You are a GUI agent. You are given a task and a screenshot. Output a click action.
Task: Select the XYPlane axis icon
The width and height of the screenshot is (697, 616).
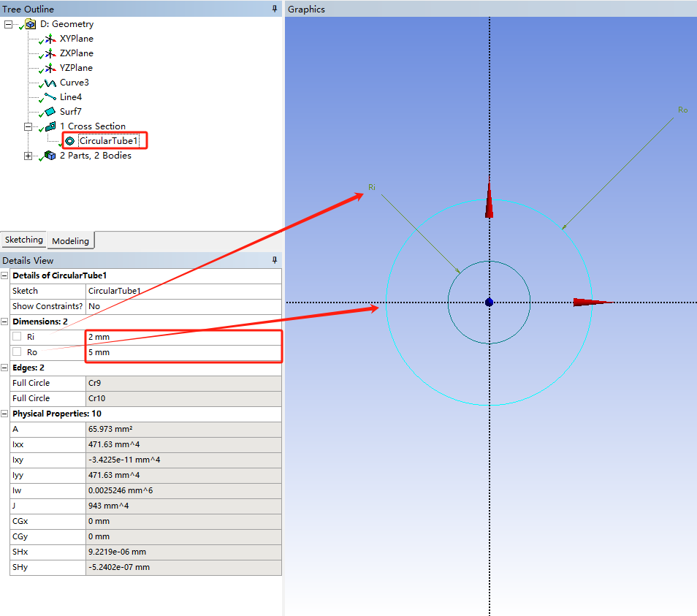tap(50, 39)
